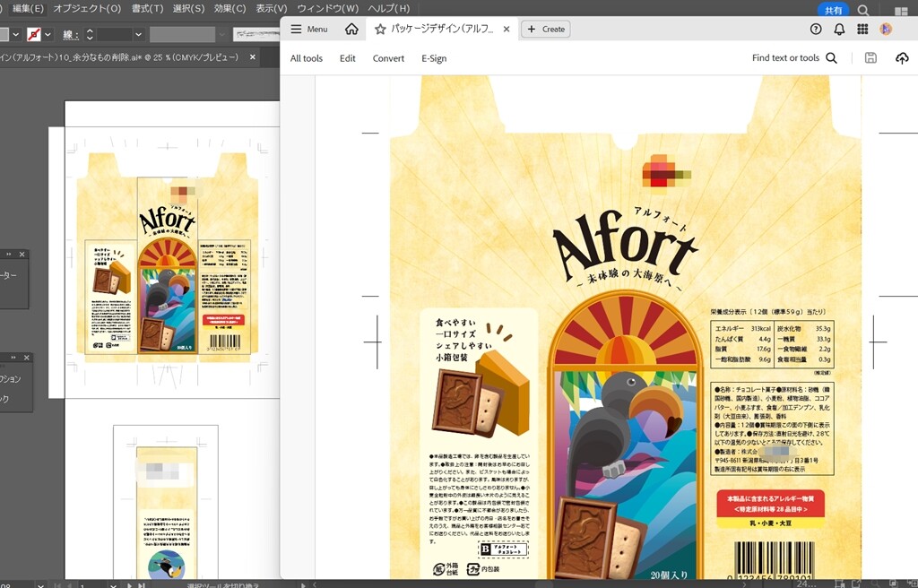Screen dimensions: 918x588
Task: Open the E-Sign tab
Action: point(434,58)
